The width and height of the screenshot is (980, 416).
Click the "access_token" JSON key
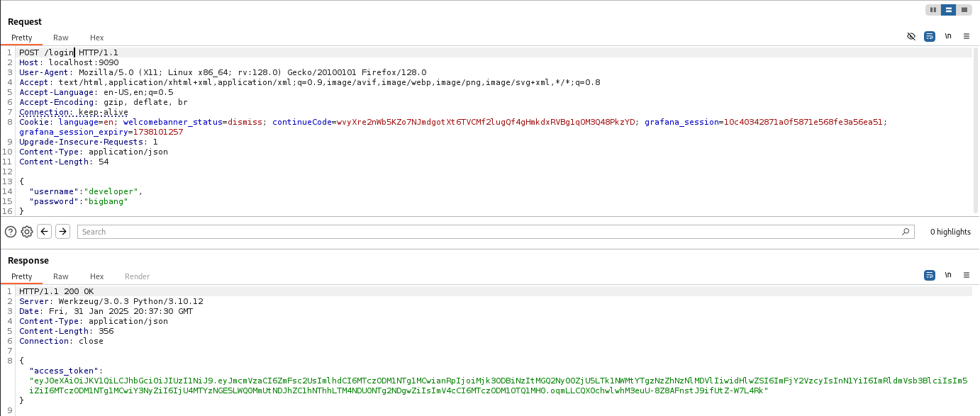(x=64, y=371)
